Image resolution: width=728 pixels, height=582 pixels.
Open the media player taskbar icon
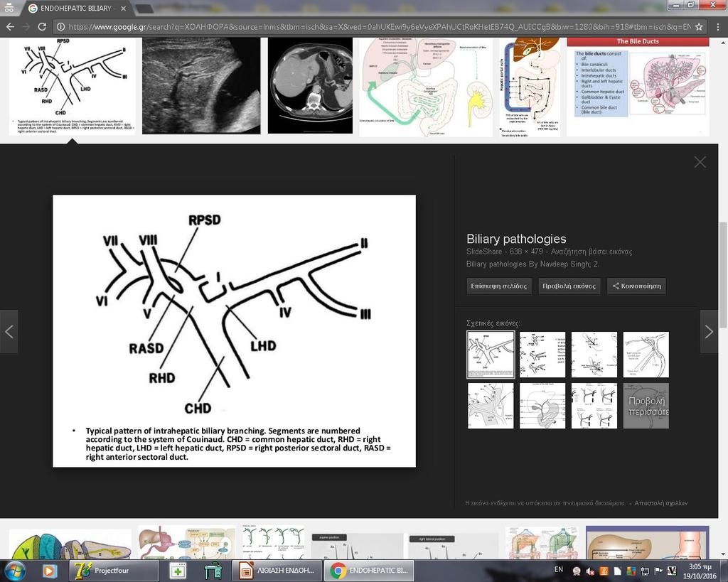coord(49,571)
